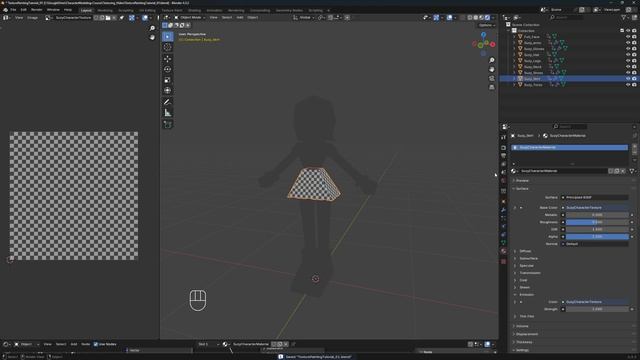Open the File menu
The width and height of the screenshot is (640, 360).
coord(13,10)
